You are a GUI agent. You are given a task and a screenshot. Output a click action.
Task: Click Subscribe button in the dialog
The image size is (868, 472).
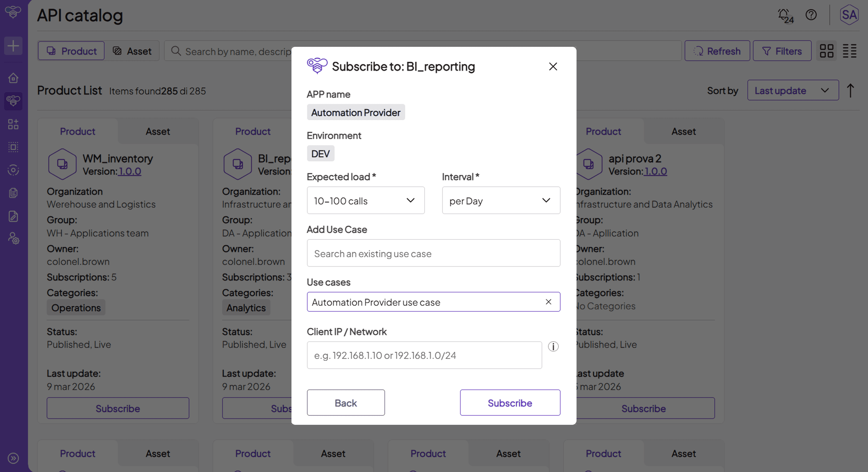[x=509, y=403]
